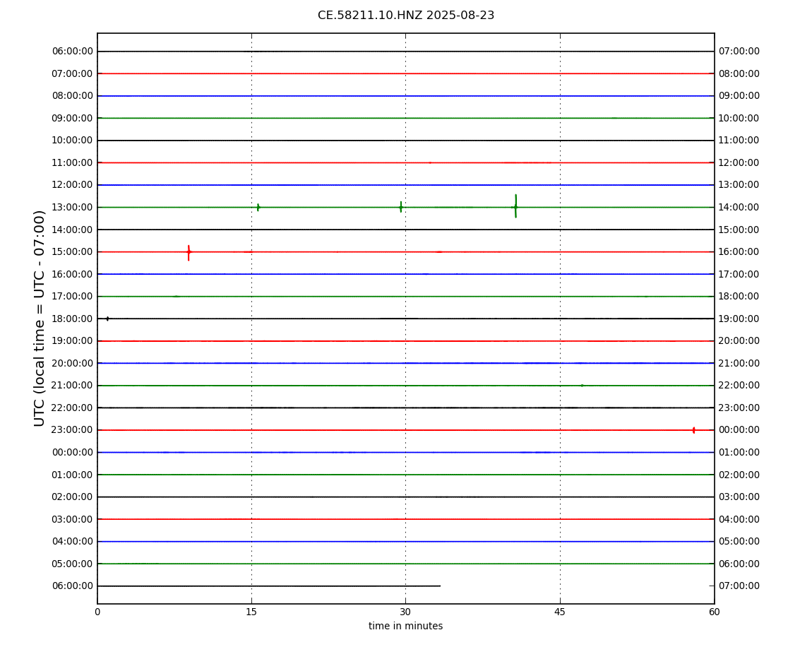The width and height of the screenshot is (812, 671).
Task: Select the UTC row label 08:00:00
Action: [x=72, y=96]
